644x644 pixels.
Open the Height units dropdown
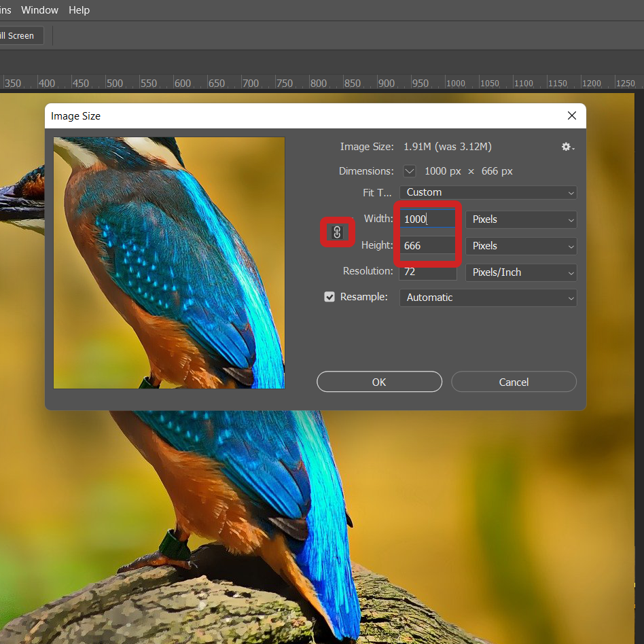[x=521, y=246]
